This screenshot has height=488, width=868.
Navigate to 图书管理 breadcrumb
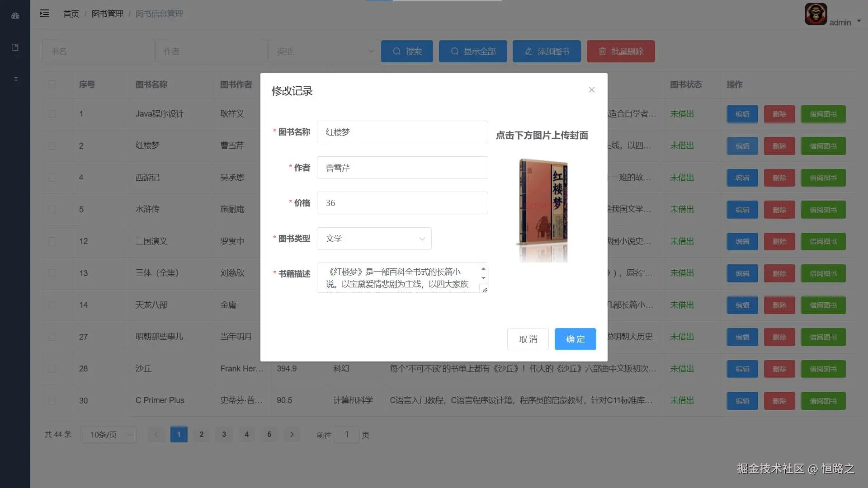(x=107, y=14)
